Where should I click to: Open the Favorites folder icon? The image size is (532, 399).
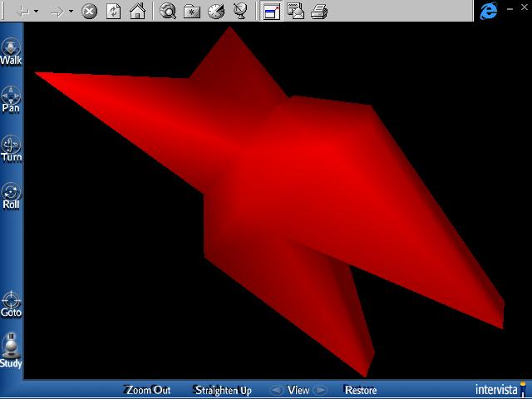pyautogui.click(x=192, y=12)
